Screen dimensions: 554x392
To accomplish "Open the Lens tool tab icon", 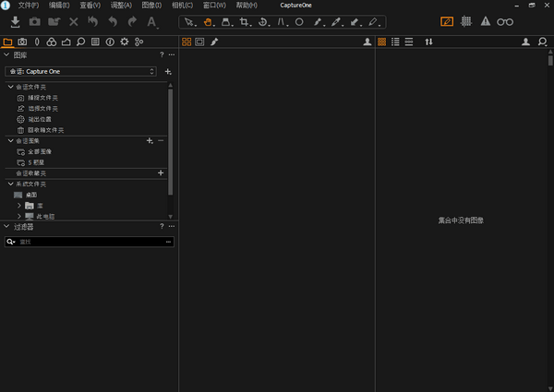I will click(x=37, y=42).
